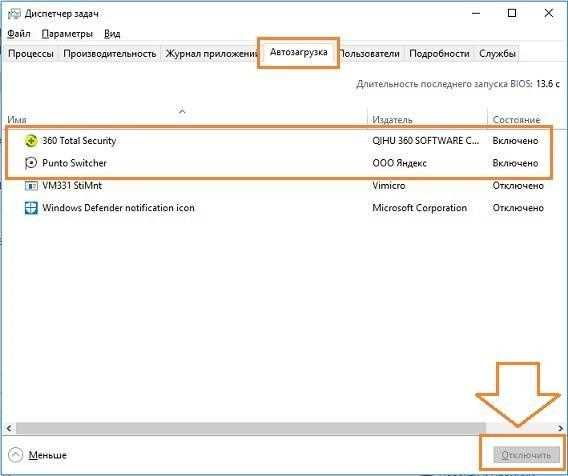Minimize the Диспетчер задач window
Viewport: 568px width, 476px height.
[x=476, y=14]
